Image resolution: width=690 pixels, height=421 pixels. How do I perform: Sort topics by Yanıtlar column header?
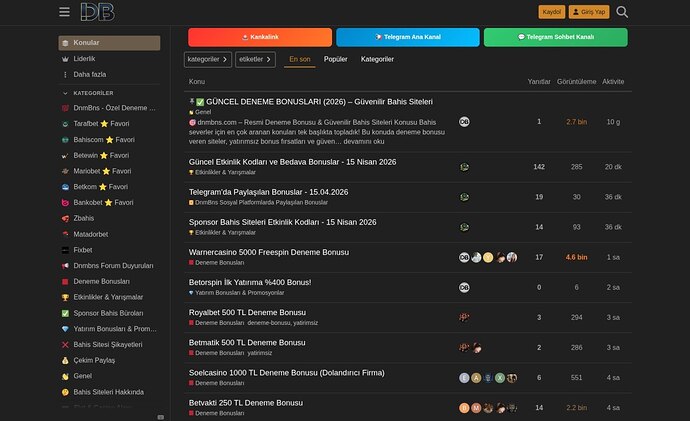539,82
